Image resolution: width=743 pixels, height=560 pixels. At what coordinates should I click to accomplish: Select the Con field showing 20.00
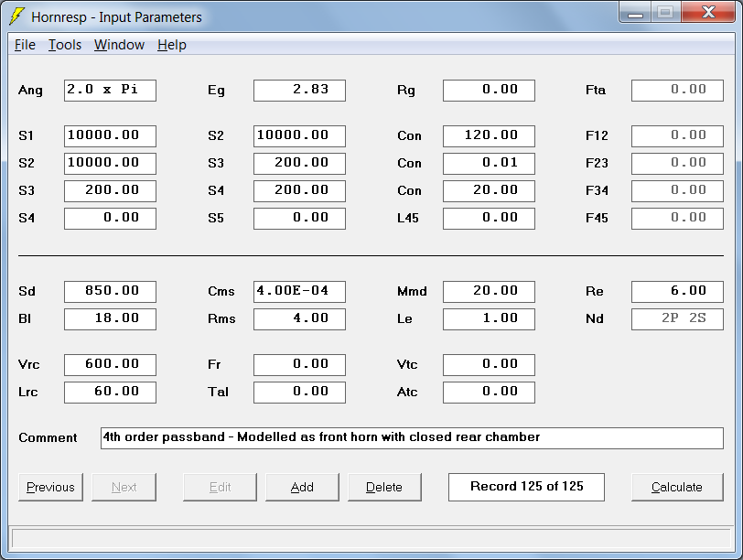click(489, 191)
